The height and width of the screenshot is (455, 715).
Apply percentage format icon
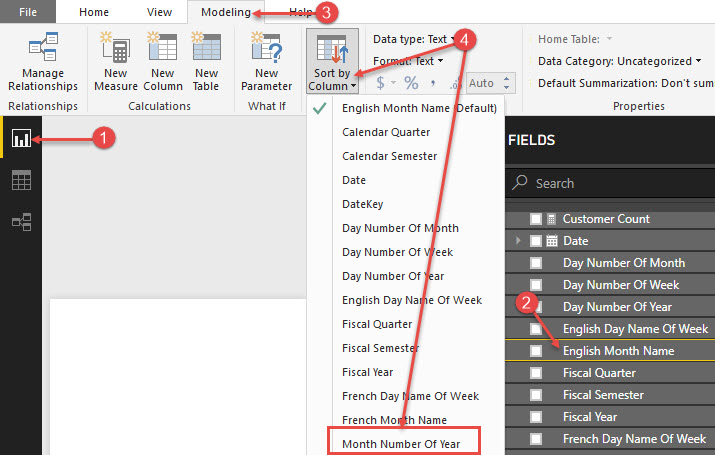[411, 83]
